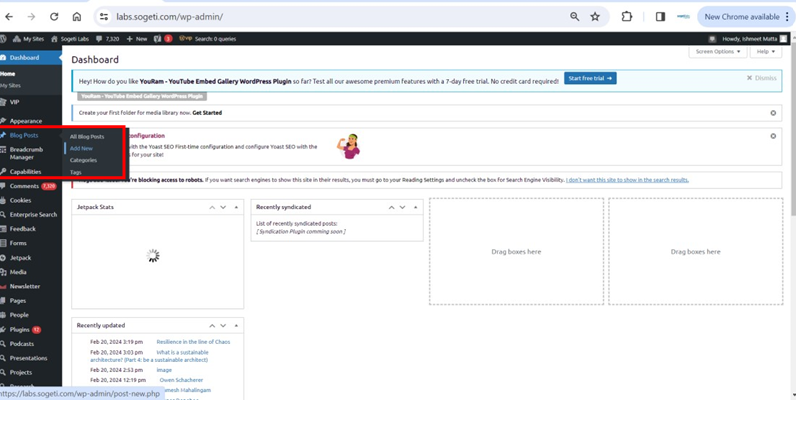
Task: Open Forms sidebar item
Action: pyautogui.click(x=30, y=243)
